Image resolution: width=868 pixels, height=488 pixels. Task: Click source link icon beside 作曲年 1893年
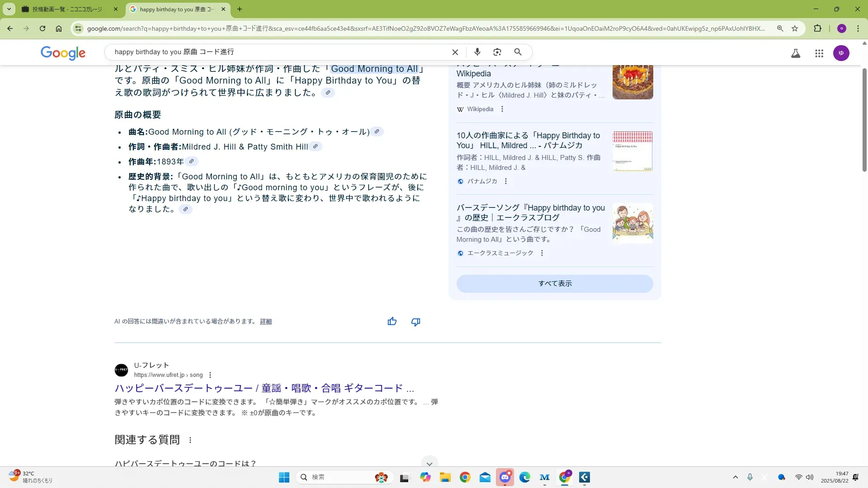(x=192, y=161)
